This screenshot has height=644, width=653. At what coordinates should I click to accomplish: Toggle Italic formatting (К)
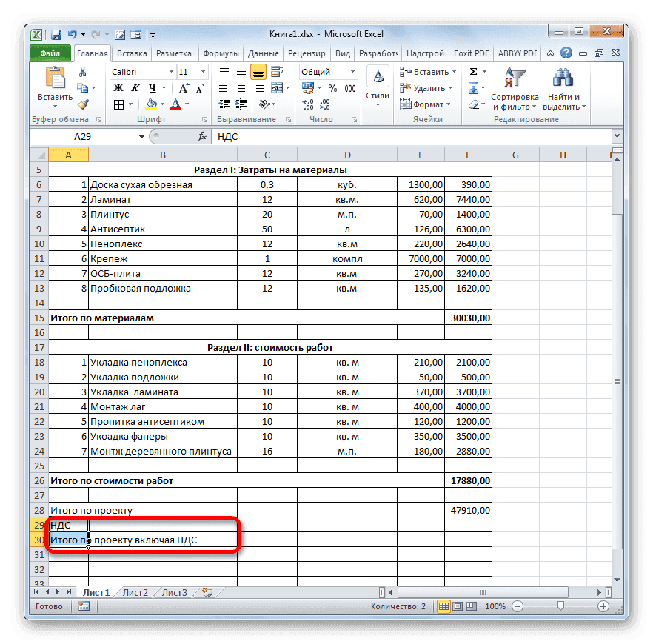(135, 87)
